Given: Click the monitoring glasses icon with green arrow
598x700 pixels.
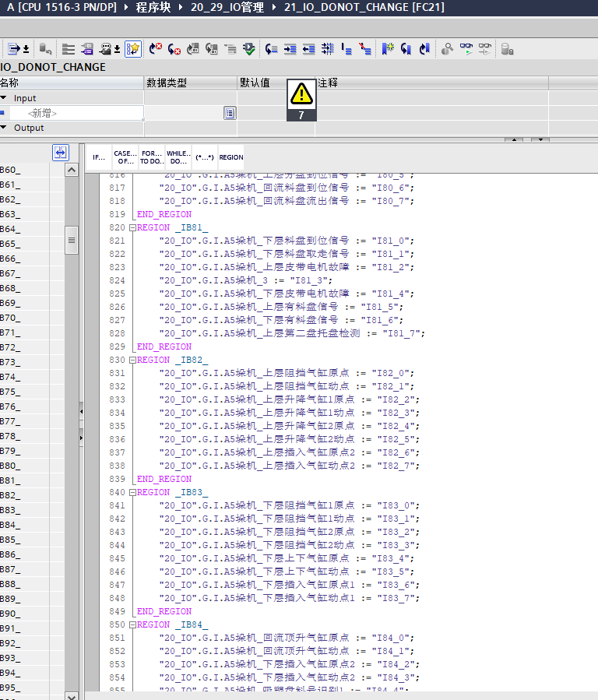Looking at the screenshot, I should pos(466,48).
